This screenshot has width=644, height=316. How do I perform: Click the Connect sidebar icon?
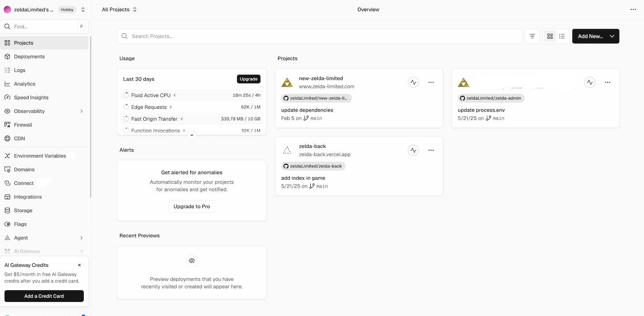coord(7,183)
